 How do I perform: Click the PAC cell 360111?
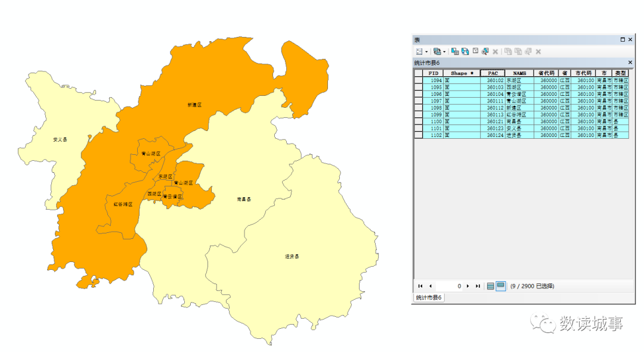493,101
